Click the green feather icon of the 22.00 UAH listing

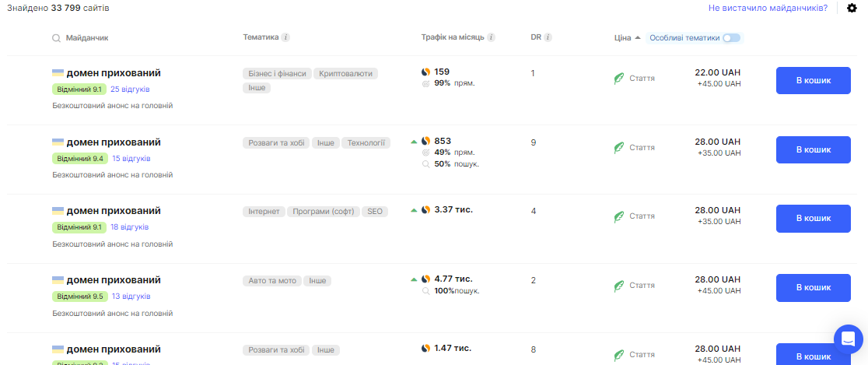tap(619, 79)
